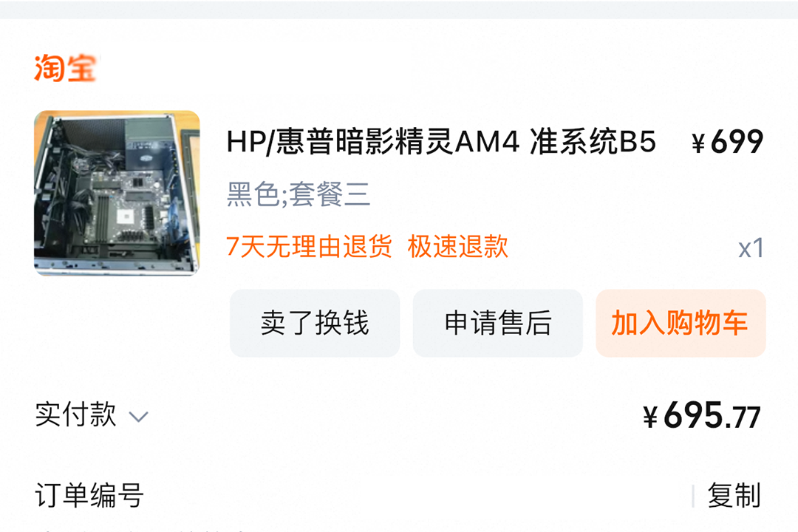Open the HP/惠普暗影精灵AM4 product title

tap(440, 141)
